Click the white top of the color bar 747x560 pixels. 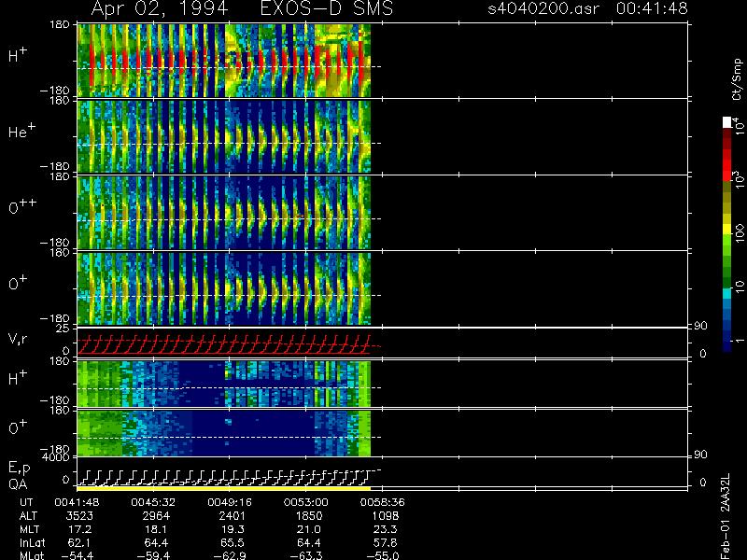point(727,122)
